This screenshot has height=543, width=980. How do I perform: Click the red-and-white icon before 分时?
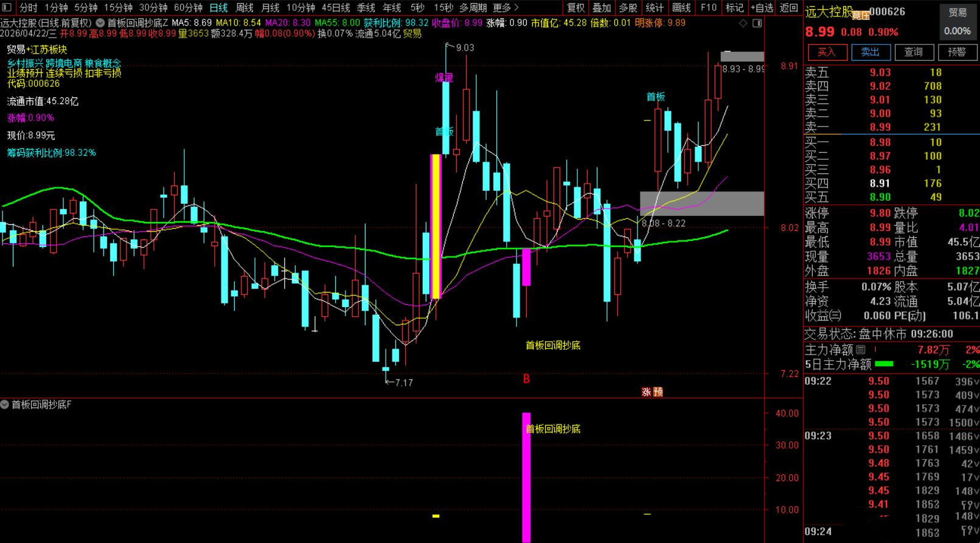tap(8, 7)
